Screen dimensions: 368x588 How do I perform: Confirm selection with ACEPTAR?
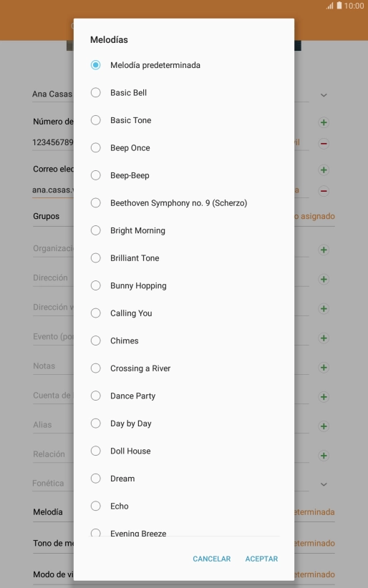261,559
